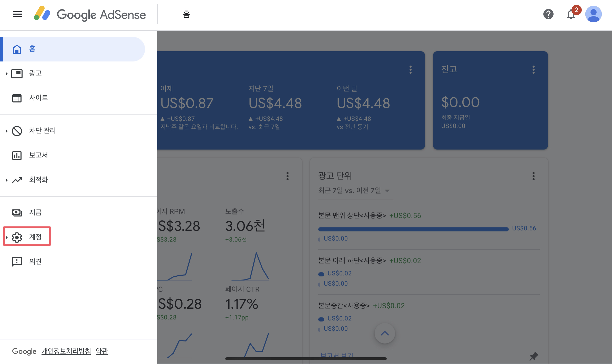Click the 의견 feedback icon
This screenshot has height=364, width=612.
[17, 262]
